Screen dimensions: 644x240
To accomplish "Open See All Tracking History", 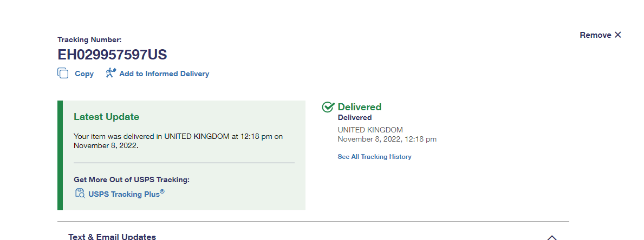I will (x=375, y=156).
